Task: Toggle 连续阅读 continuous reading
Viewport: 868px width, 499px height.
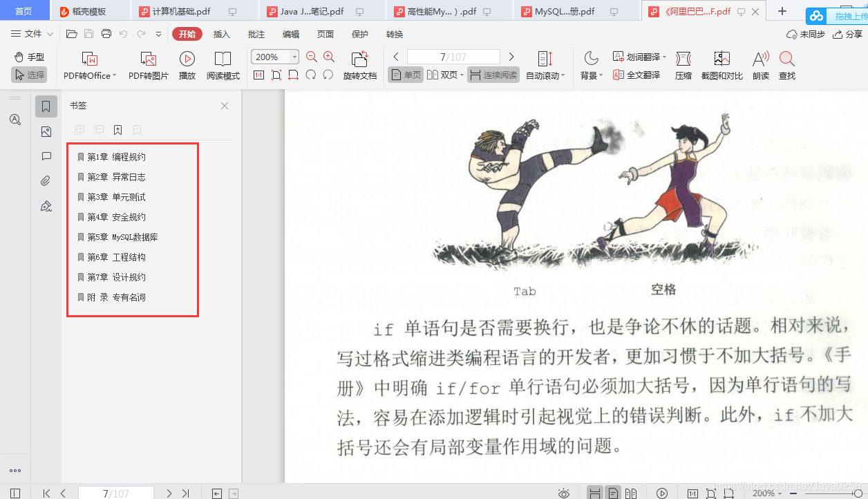Action: point(493,75)
